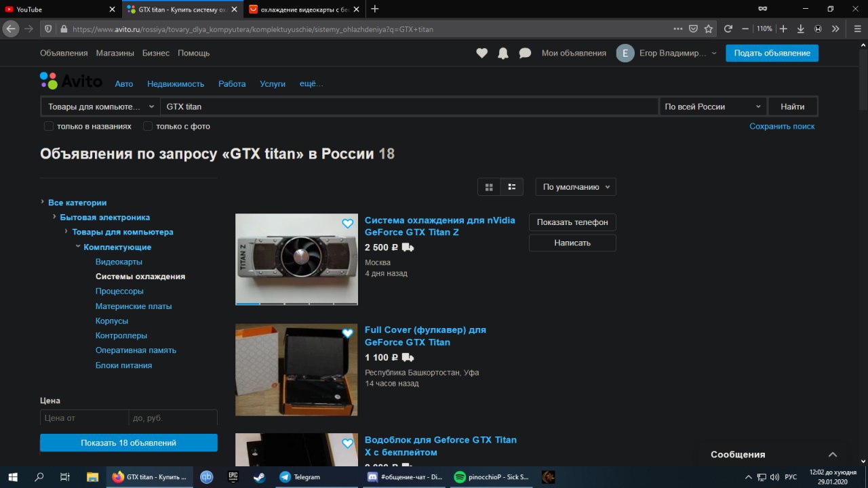The width and height of the screenshot is (868, 488).
Task: Open the Windows Start menu
Action: [x=13, y=477]
